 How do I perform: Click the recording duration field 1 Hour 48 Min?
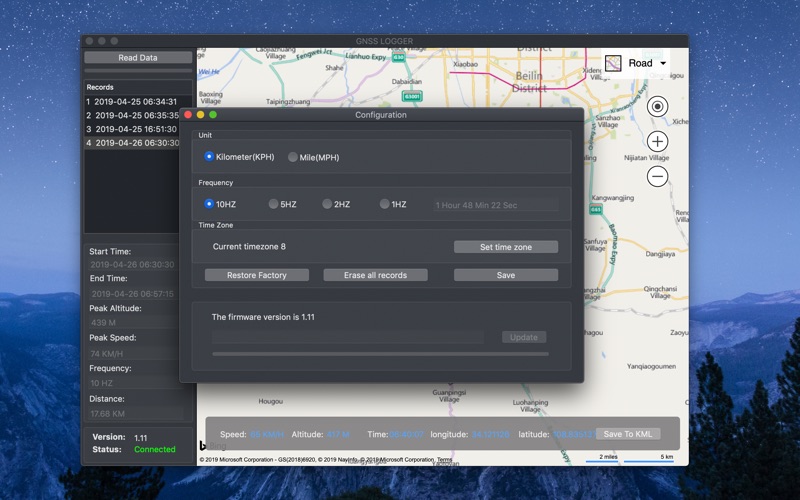(495, 205)
